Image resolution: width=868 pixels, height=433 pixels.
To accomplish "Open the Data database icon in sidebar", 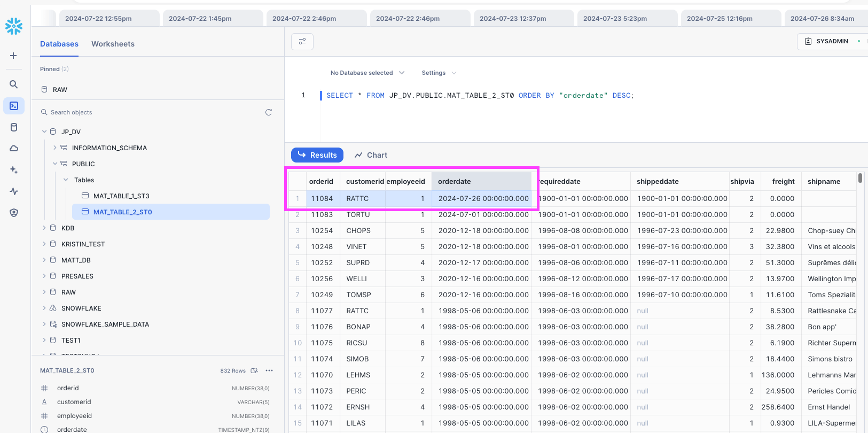I will point(14,127).
